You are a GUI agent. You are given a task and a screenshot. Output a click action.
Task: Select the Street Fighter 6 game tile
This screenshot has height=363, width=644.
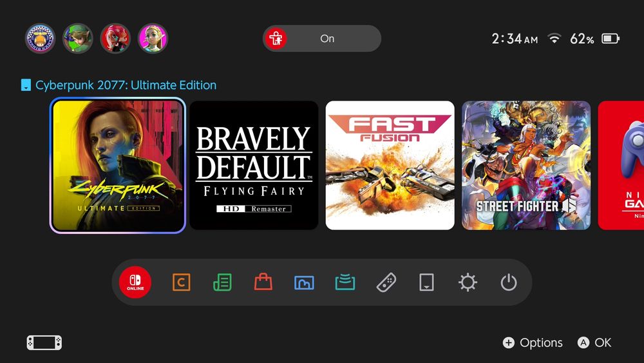click(x=526, y=165)
